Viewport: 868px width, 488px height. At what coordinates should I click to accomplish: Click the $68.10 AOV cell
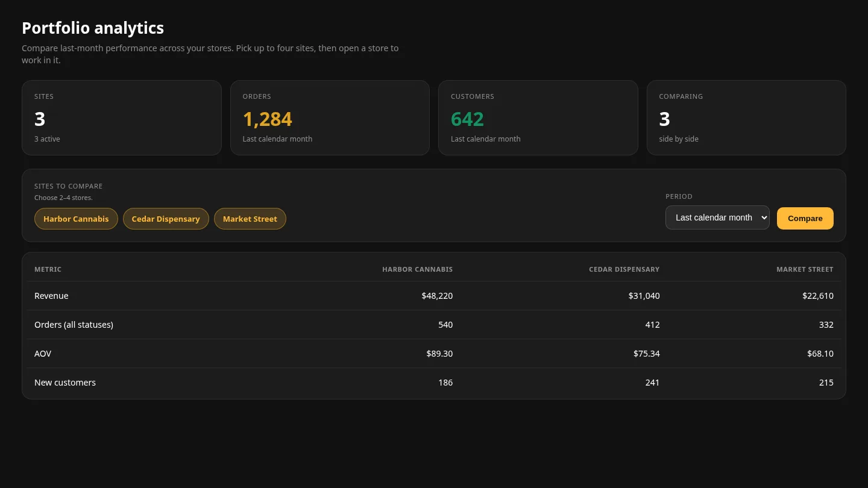pyautogui.click(x=820, y=354)
